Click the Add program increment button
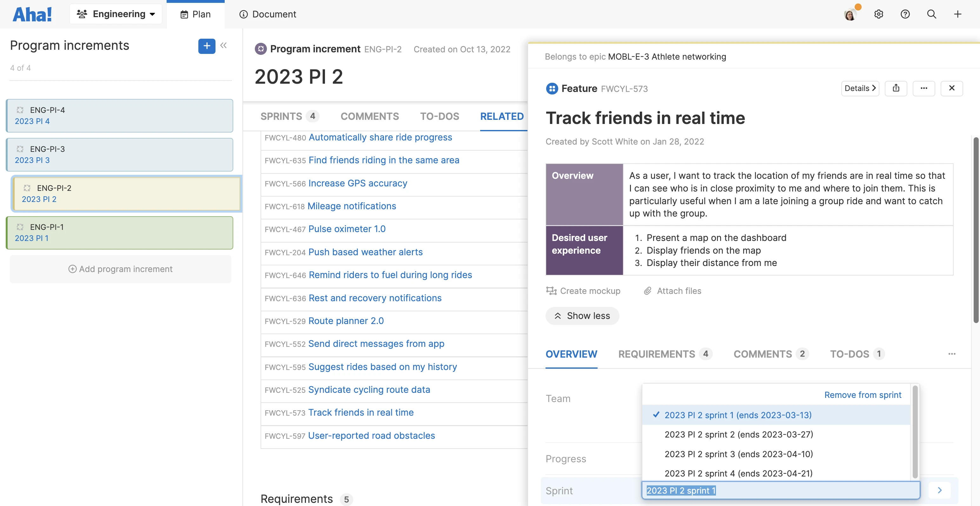Viewport: 980px width, 506px height. 120,269
